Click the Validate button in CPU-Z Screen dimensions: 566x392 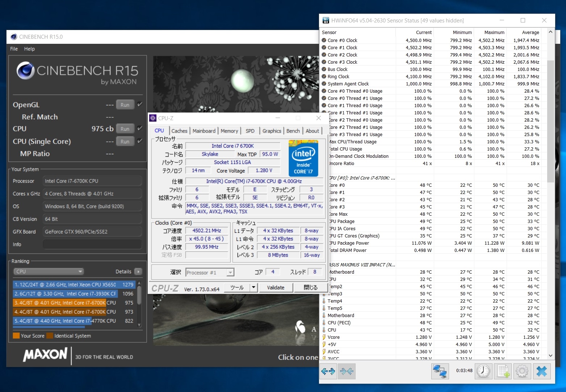276,287
